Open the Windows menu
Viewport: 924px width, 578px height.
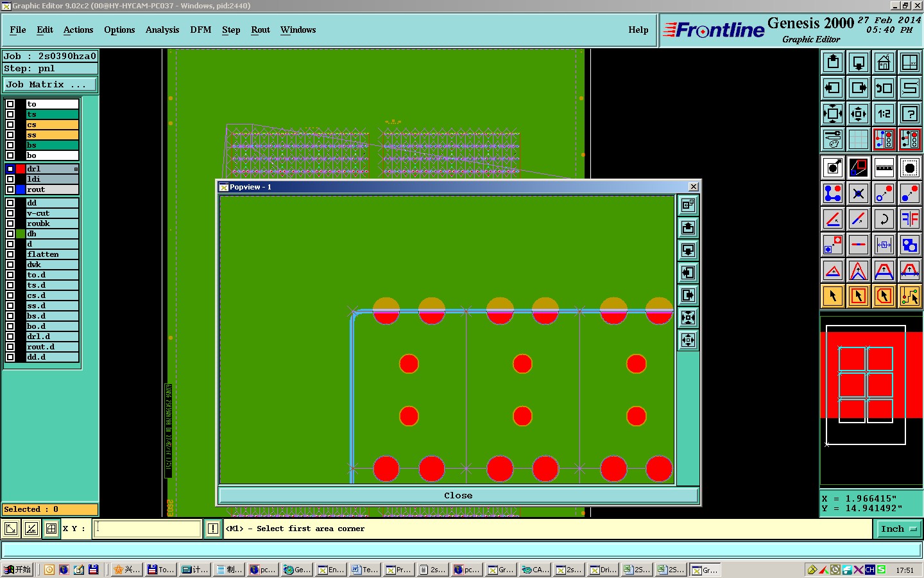pyautogui.click(x=298, y=30)
